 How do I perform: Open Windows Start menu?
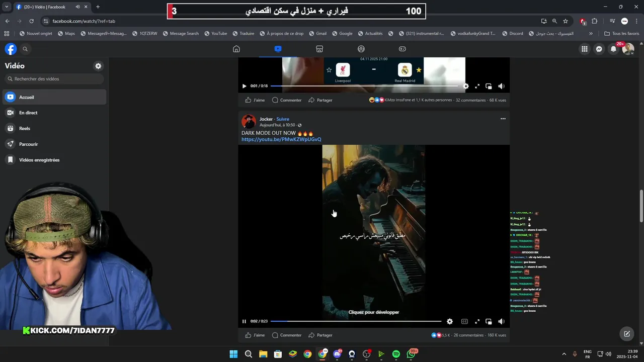point(233,354)
